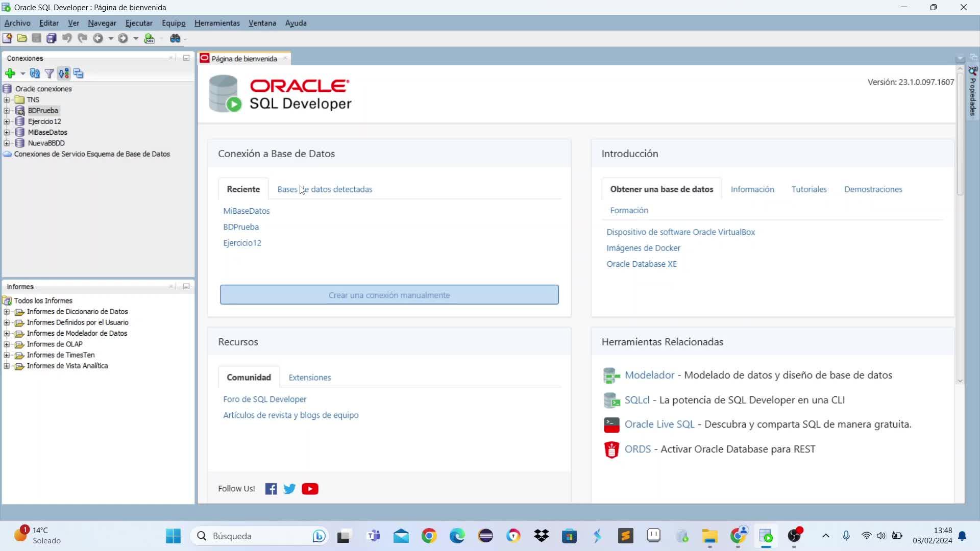
Task: Click the filter funnel icon in Conexiones
Action: [x=49, y=73]
